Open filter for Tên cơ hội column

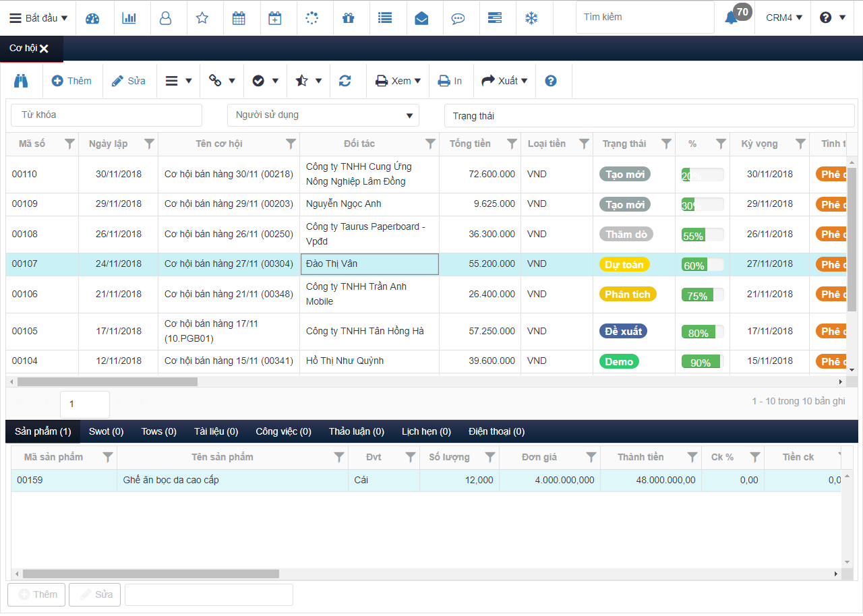[291, 144]
